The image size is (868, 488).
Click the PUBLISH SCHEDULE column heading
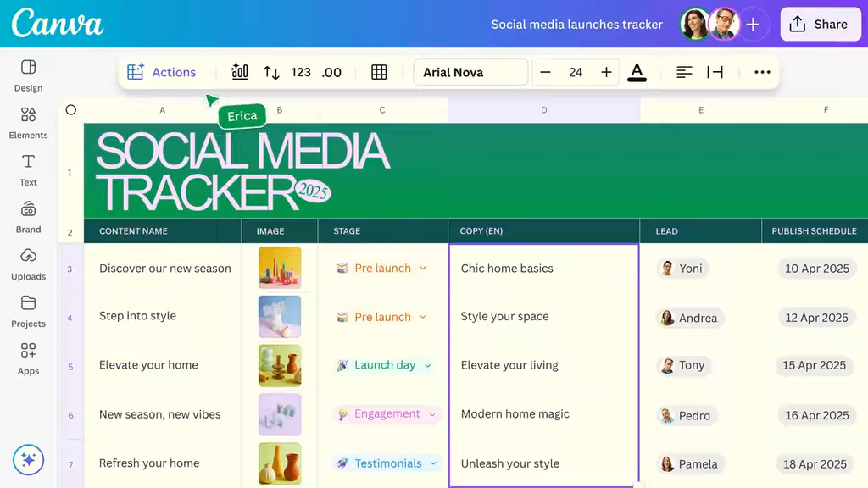pyautogui.click(x=814, y=231)
